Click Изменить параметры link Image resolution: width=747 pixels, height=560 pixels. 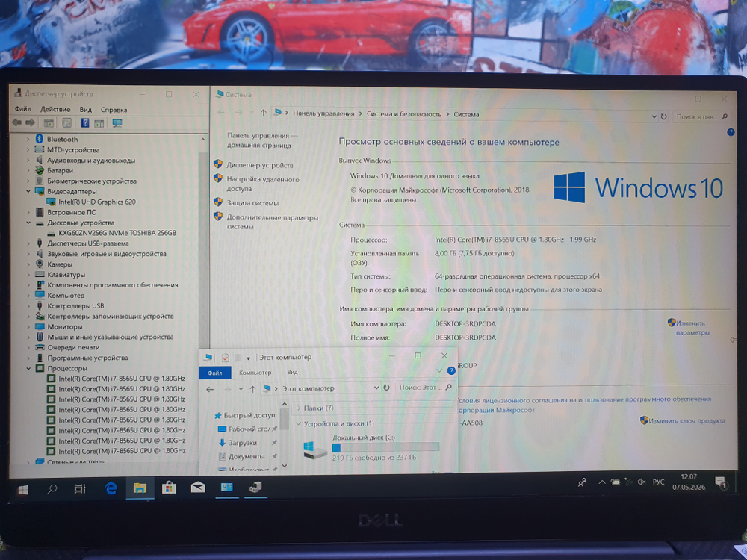(692, 328)
